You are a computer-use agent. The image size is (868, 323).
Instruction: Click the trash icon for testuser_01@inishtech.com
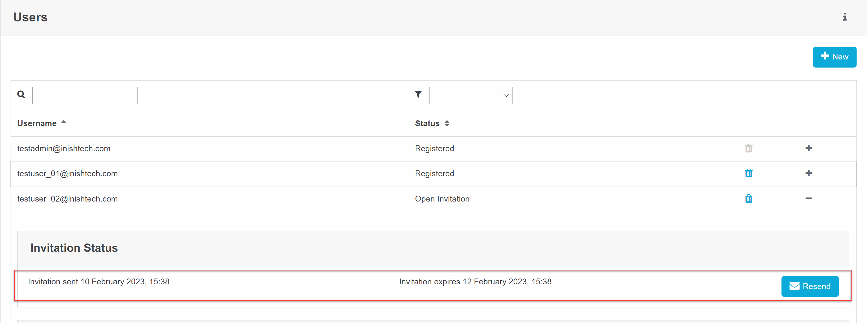click(x=748, y=173)
